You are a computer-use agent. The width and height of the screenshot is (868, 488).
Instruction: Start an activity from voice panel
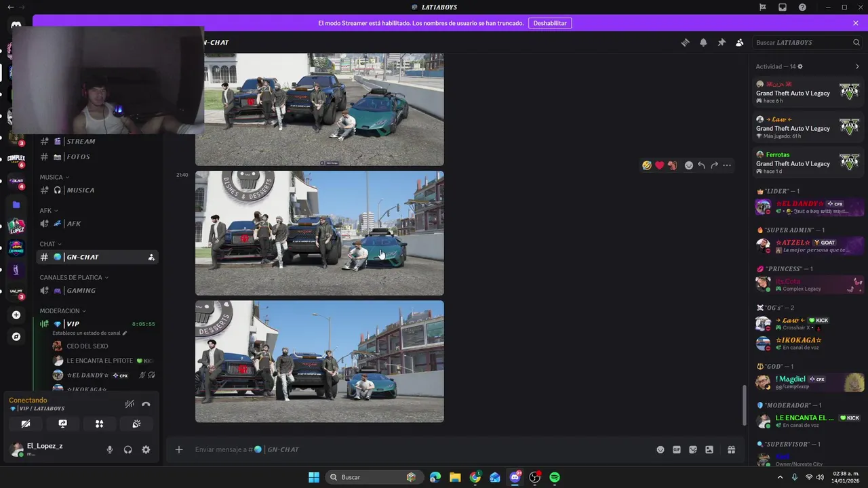pos(99,424)
